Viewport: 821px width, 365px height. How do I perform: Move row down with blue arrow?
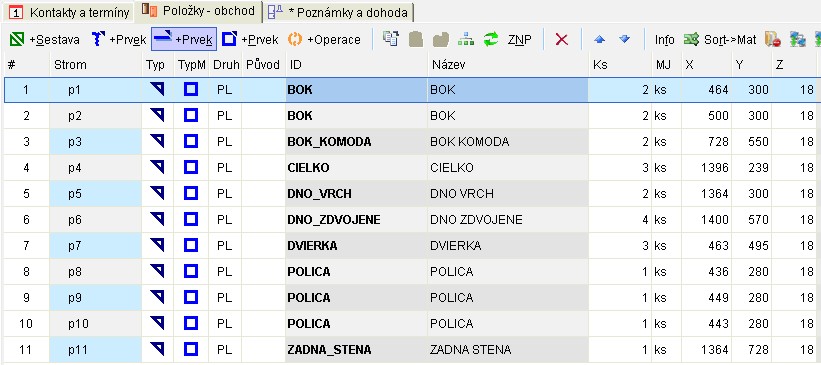[x=624, y=39]
